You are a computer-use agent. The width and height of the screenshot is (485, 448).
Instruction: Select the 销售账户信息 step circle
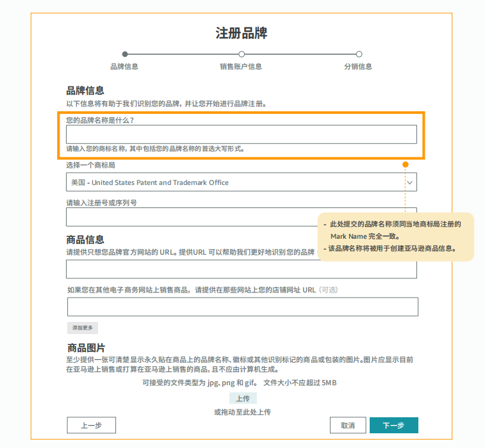tap(242, 54)
